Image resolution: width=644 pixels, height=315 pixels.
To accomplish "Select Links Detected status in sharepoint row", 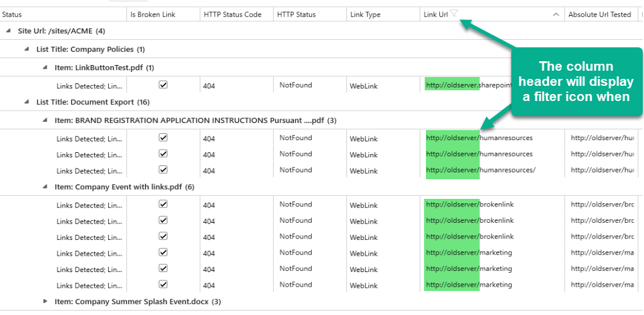I will tap(90, 86).
